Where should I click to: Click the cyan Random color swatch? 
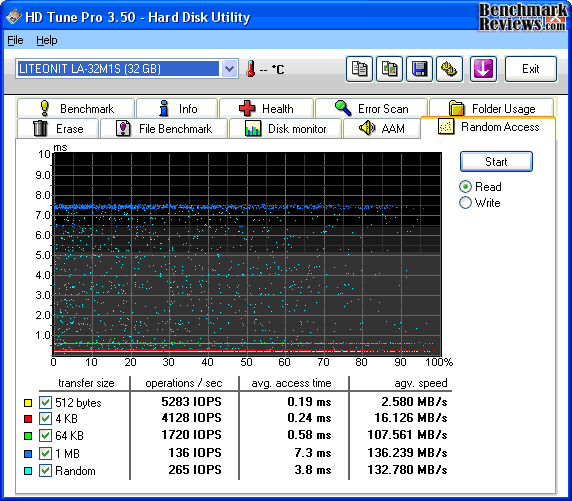(x=28, y=471)
